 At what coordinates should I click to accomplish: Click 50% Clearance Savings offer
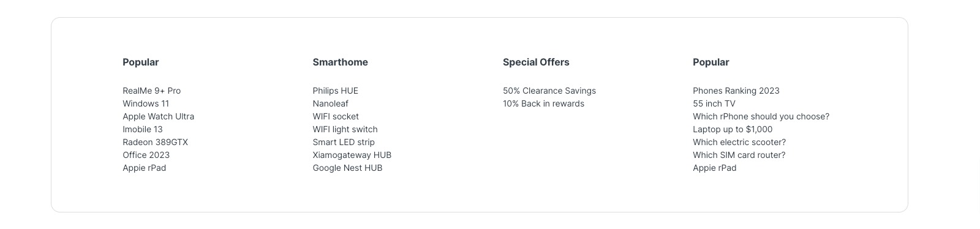tap(549, 91)
